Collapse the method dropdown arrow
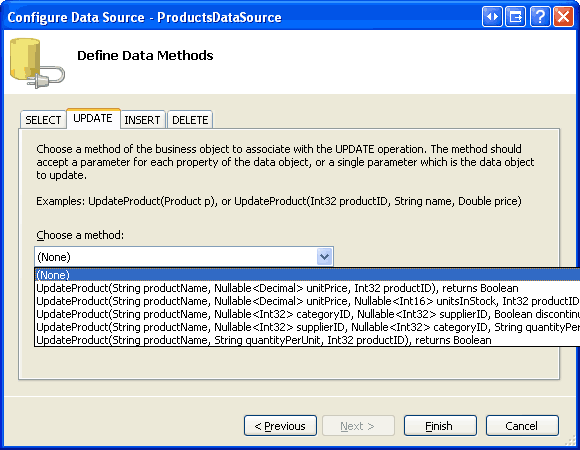This screenshot has height=450, width=580. [x=324, y=256]
